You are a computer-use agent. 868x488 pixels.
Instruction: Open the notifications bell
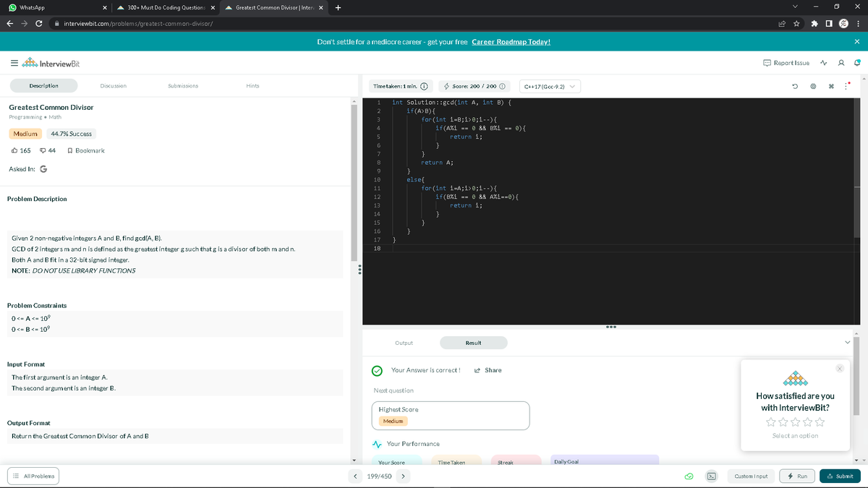click(x=857, y=64)
